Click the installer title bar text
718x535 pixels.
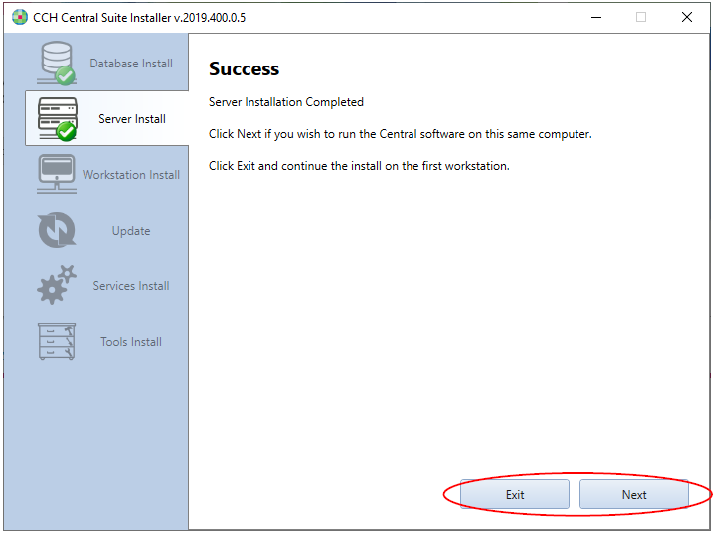point(140,18)
